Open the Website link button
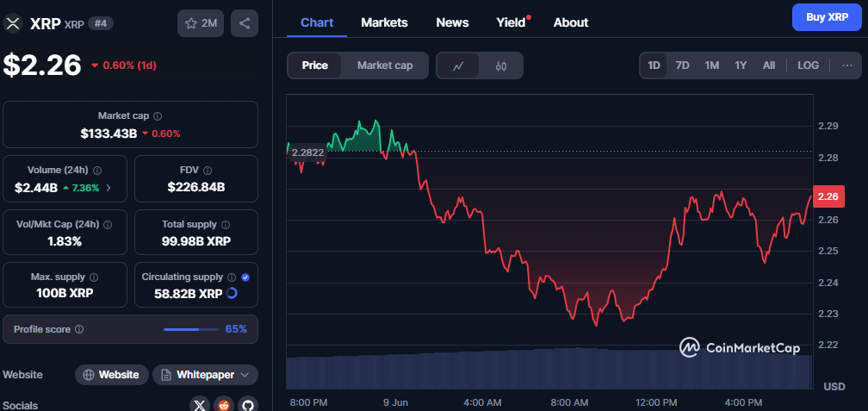The width and height of the screenshot is (868, 411). click(112, 375)
